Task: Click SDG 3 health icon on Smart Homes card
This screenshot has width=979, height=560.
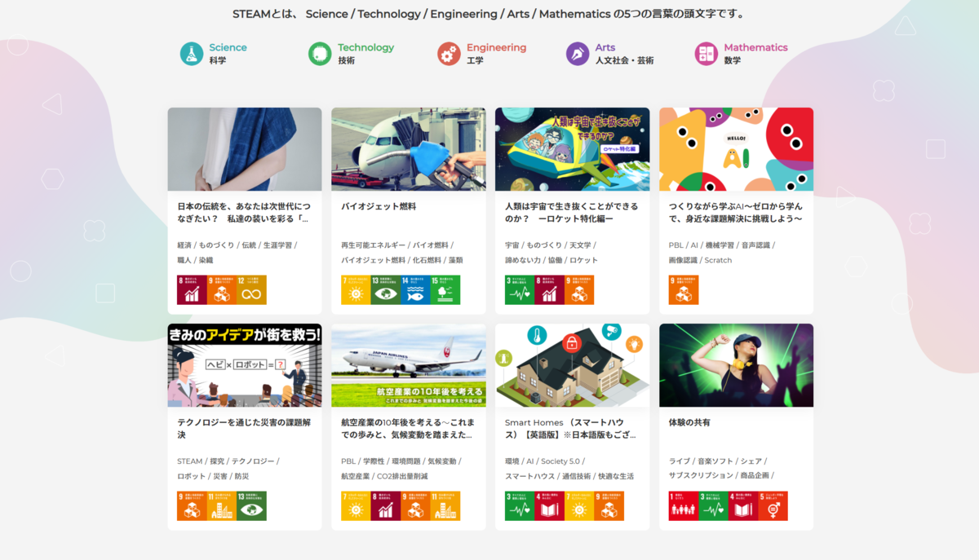Action: click(520, 505)
